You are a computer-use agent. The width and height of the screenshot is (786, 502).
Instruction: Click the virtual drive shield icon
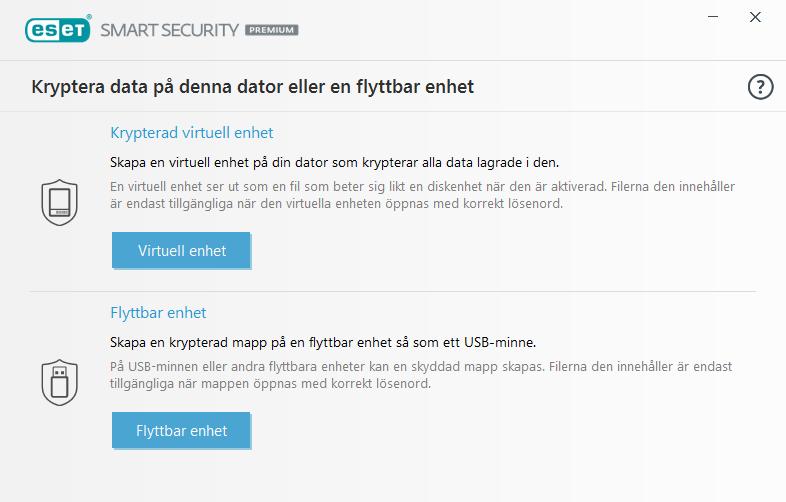click(59, 201)
